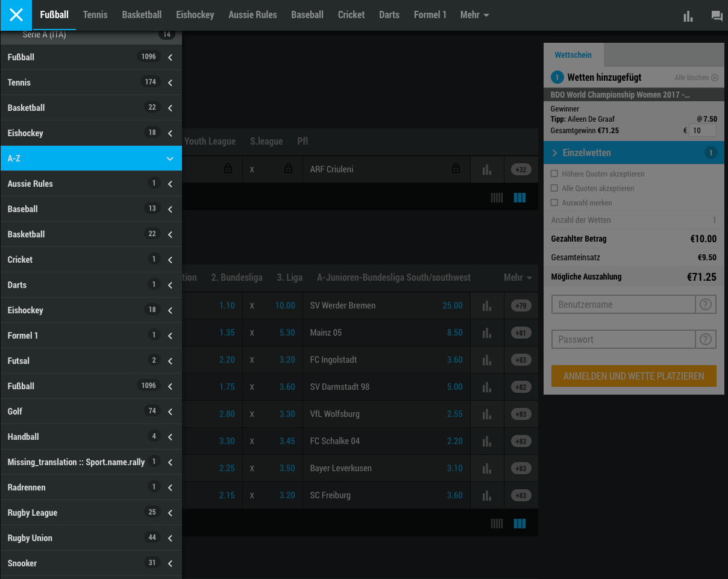Click the Benutzername input field

tap(623, 305)
